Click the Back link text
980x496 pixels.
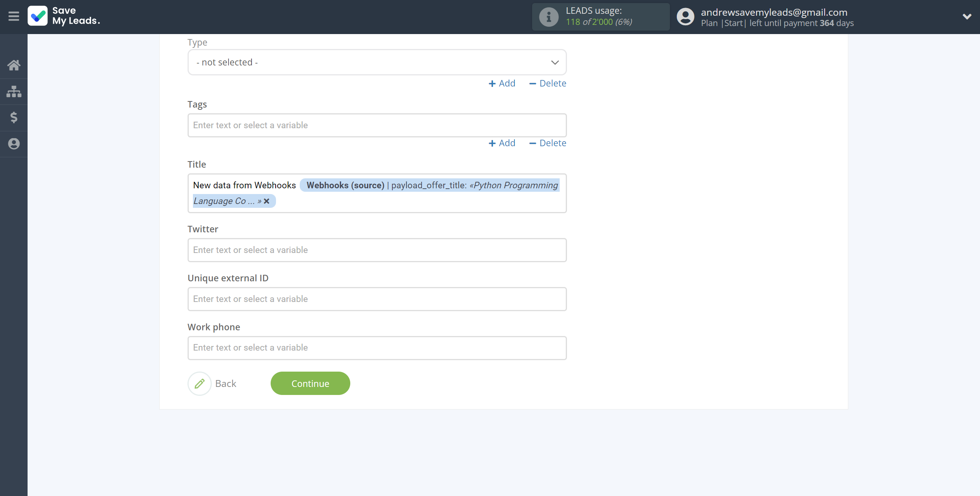pos(225,383)
